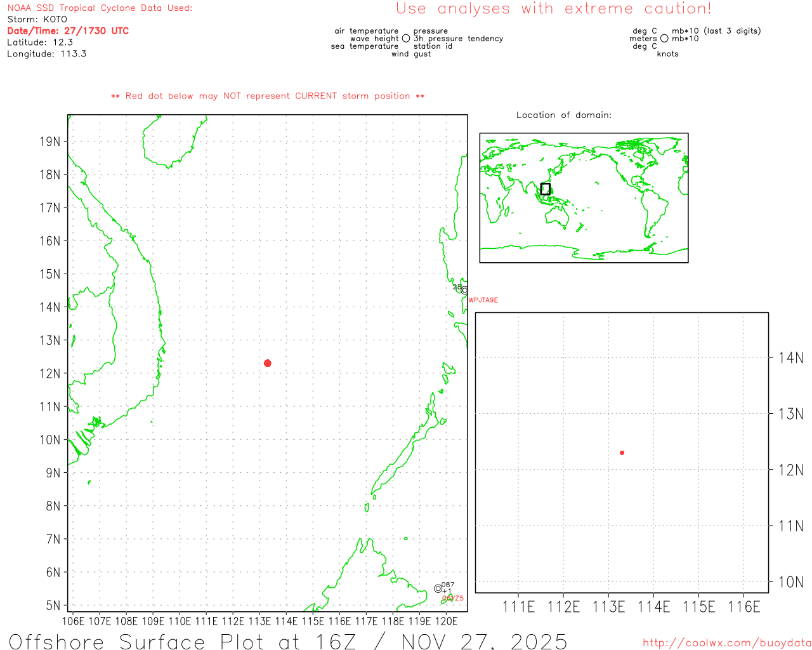Screen dimensions: 812x650
Task: Click the 'Use analyses with extreme caution!' warning
Action: point(553,9)
